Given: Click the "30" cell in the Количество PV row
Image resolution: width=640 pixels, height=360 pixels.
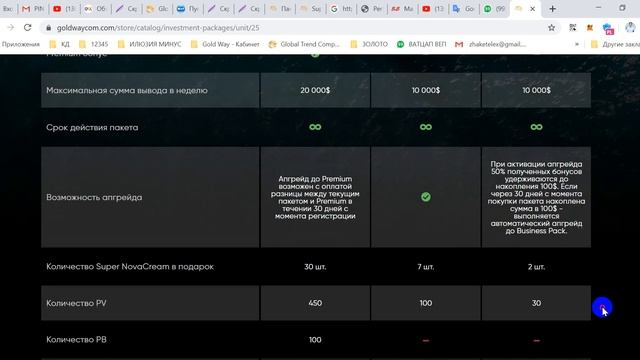Looking at the screenshot, I should 536,303.
